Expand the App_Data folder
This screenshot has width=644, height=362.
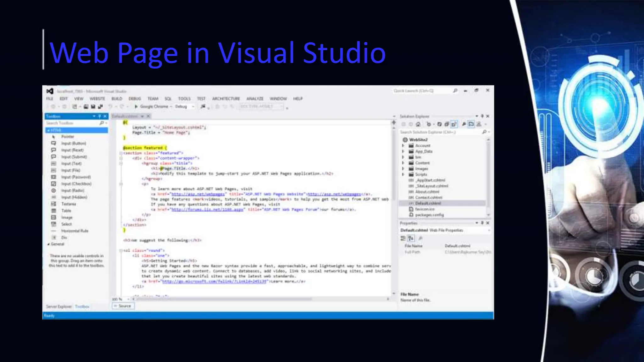tap(403, 151)
